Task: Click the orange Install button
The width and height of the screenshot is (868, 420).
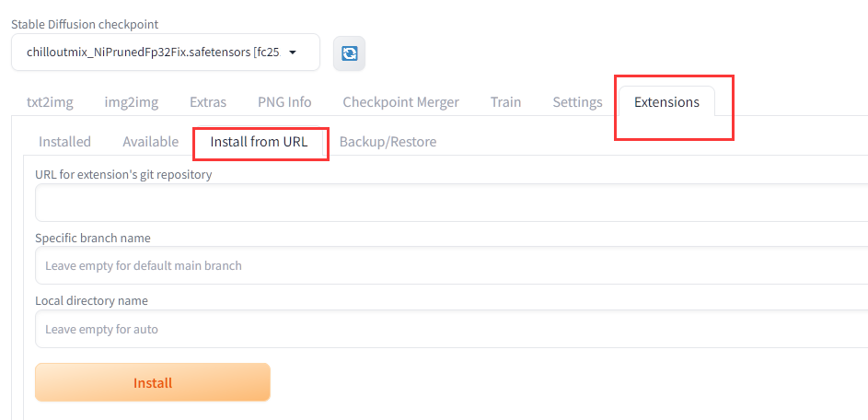Action: [153, 382]
